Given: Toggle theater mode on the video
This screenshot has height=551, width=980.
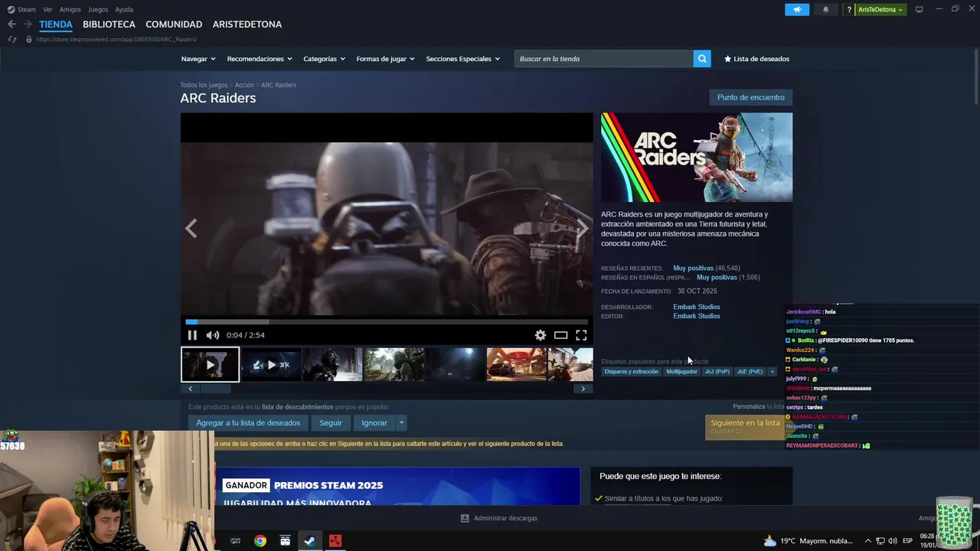Looking at the screenshot, I should (x=561, y=335).
